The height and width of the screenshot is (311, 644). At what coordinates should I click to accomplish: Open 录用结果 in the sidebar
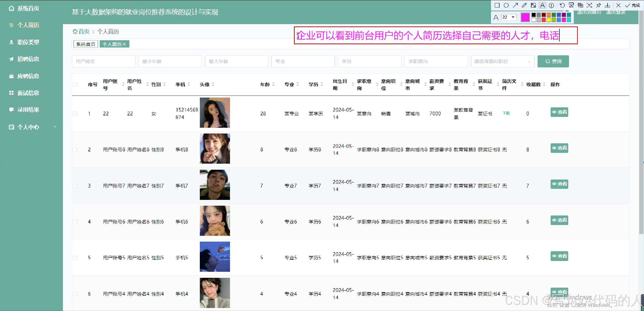[28, 110]
